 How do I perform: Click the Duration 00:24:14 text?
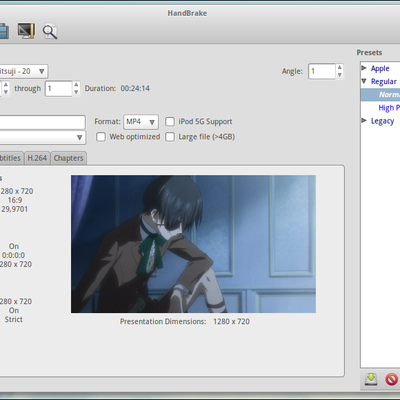pos(117,88)
